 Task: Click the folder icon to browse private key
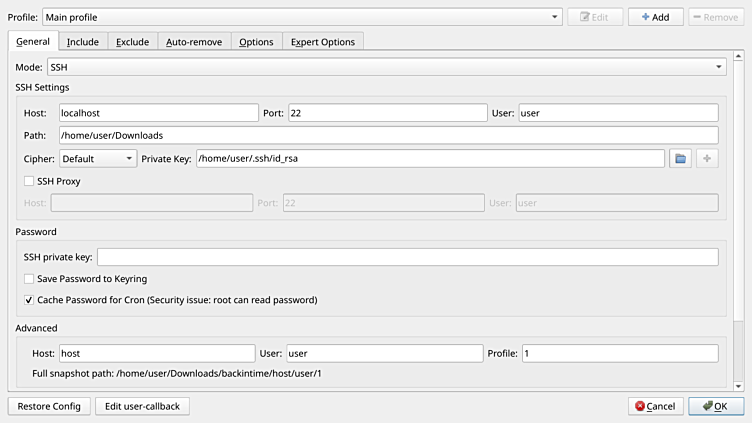click(680, 158)
